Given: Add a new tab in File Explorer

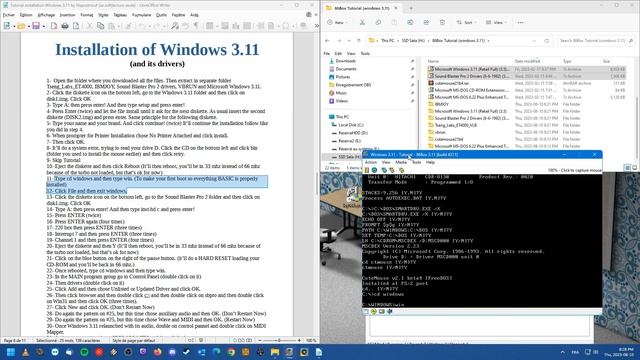Looking at the screenshot, I should (411, 8).
